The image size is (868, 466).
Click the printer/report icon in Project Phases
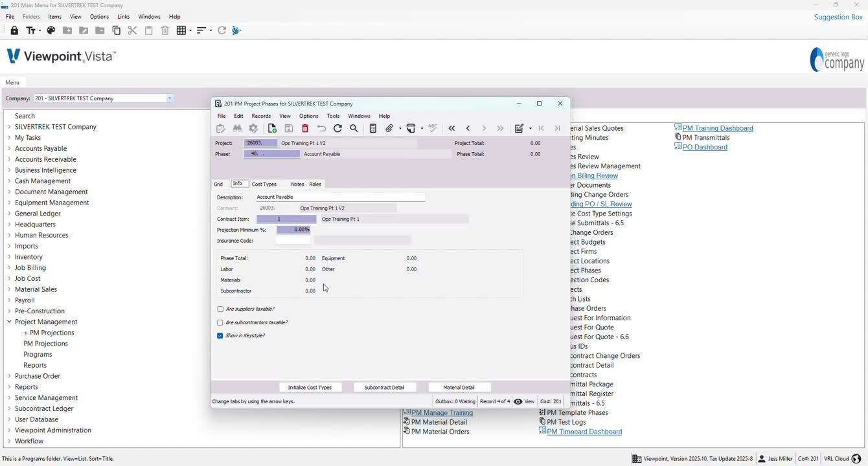click(411, 128)
